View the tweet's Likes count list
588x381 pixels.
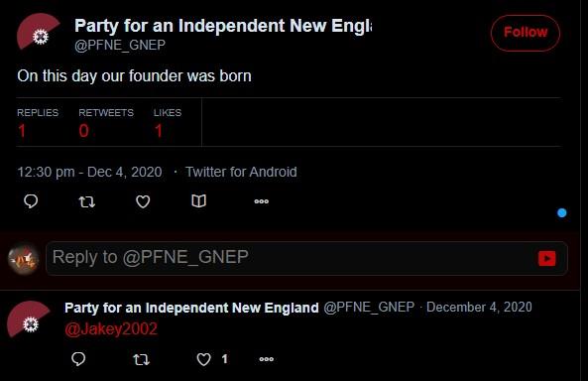168,124
